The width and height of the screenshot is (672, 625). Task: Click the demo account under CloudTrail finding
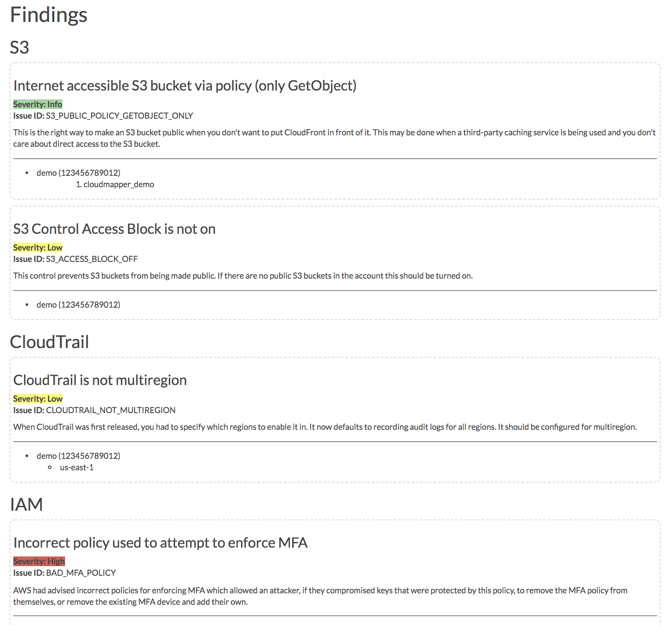coord(78,456)
